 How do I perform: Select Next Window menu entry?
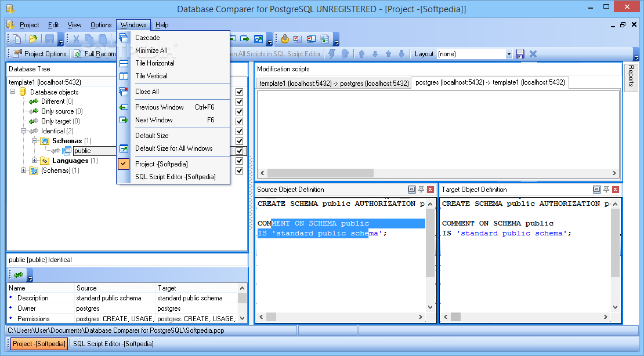173,120
